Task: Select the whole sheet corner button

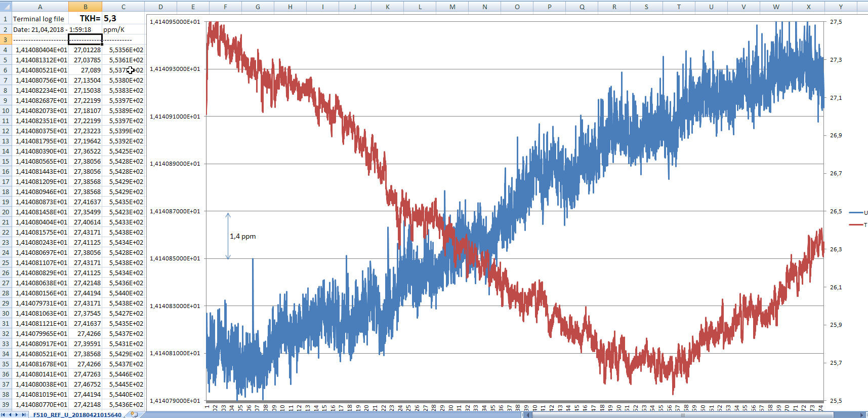Action: point(6,7)
